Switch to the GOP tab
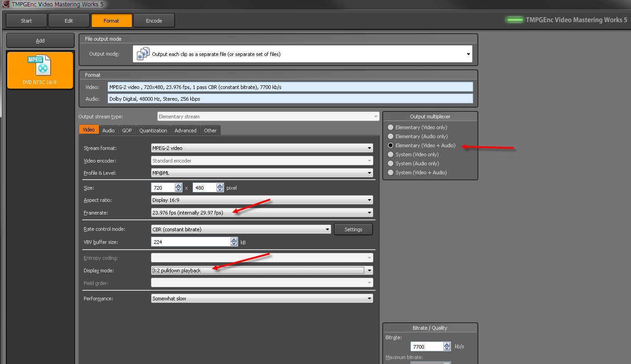This screenshot has height=364, width=631. [127, 131]
